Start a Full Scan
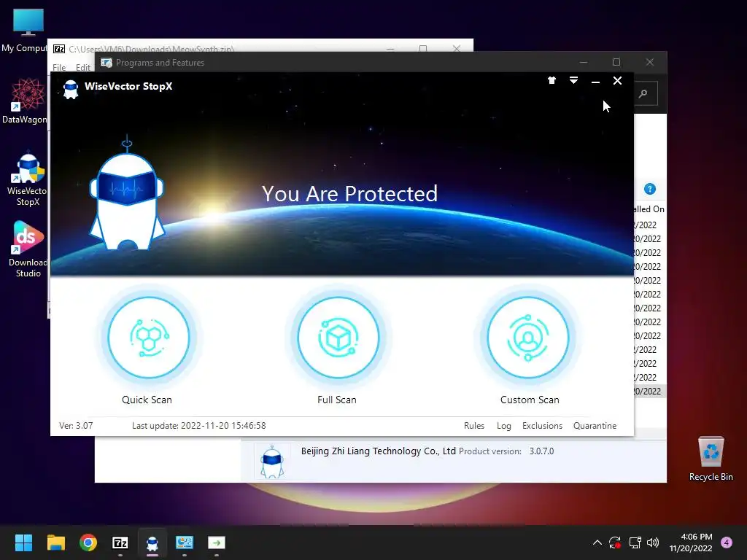This screenshot has height=560, width=747. pos(338,338)
